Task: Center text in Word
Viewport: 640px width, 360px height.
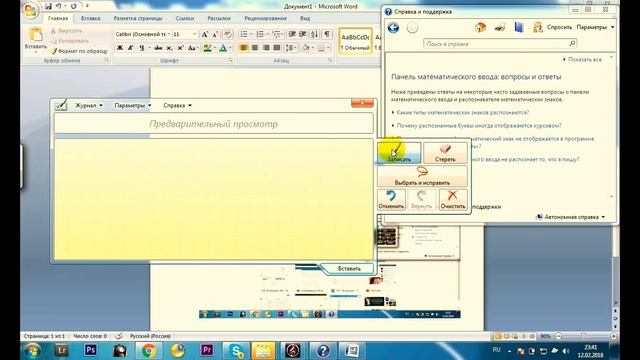Action: coord(255,48)
